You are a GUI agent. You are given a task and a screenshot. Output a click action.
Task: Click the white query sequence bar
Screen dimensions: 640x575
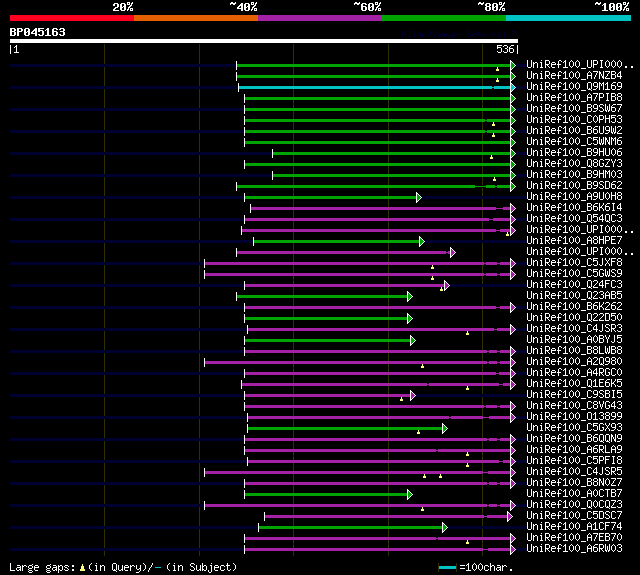tap(264, 41)
